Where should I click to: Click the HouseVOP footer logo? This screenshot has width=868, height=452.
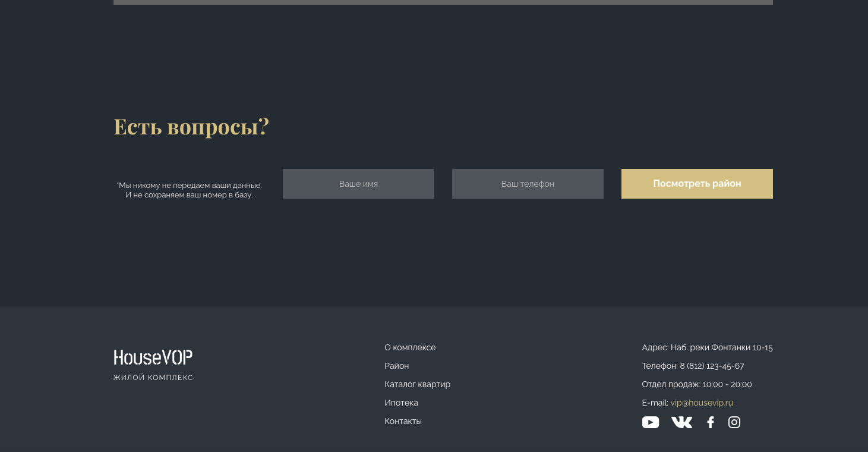click(153, 357)
